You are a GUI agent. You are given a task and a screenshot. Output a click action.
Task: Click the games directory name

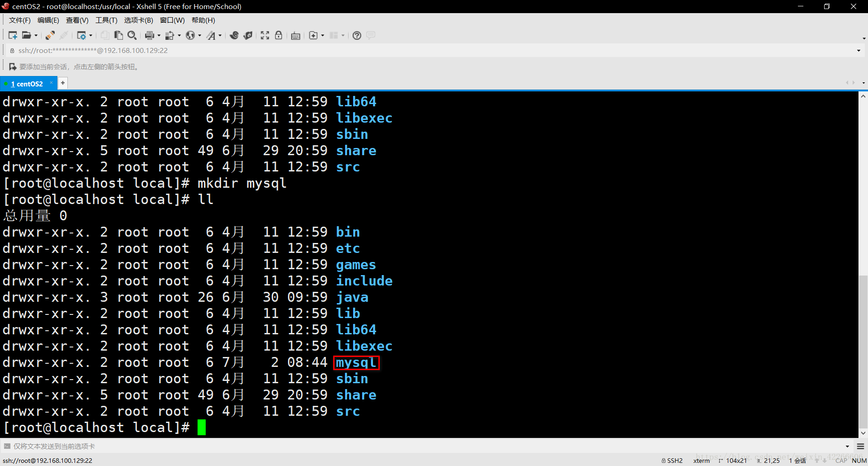click(356, 265)
